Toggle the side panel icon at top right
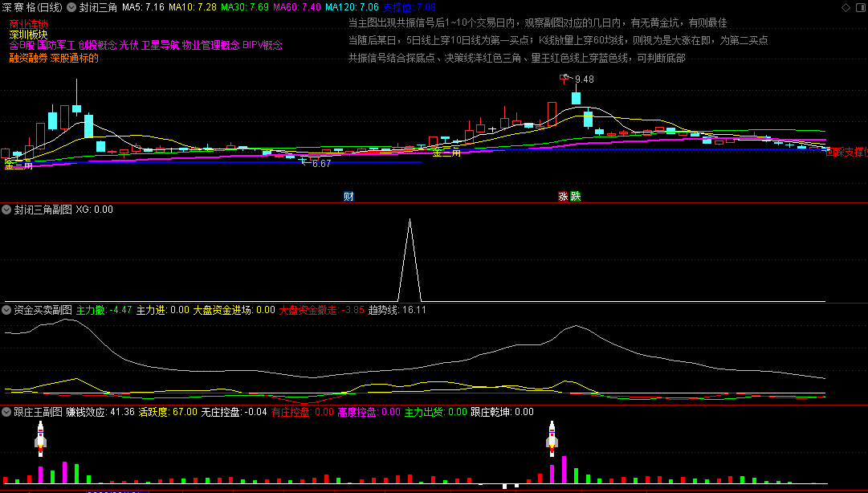This screenshot has width=868, height=493. point(860,7)
